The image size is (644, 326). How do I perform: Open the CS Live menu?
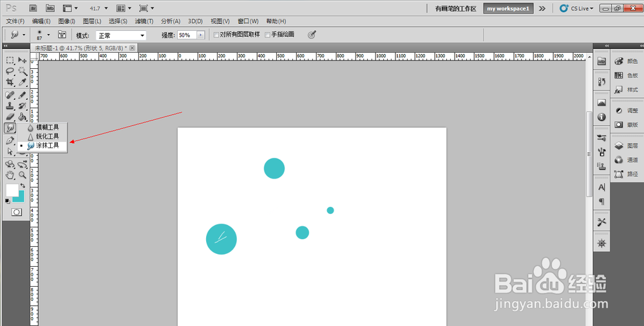pyautogui.click(x=576, y=8)
